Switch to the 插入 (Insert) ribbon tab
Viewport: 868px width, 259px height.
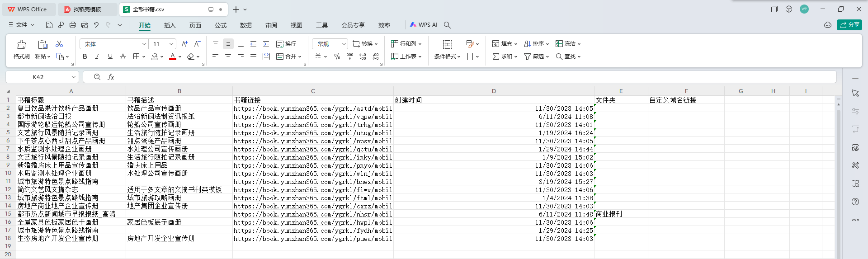tap(170, 25)
